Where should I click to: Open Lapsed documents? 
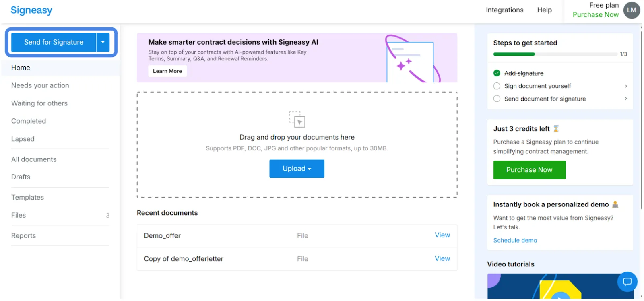tap(23, 139)
